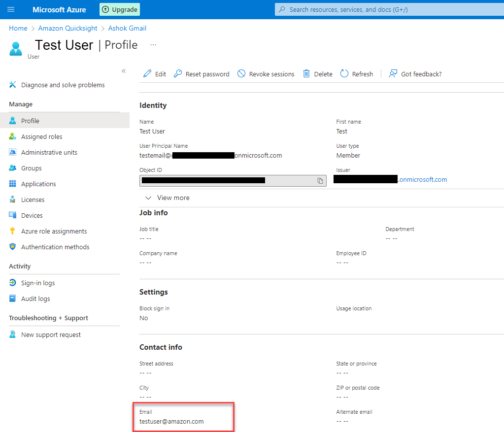Open Devices in sidebar

pos(32,215)
